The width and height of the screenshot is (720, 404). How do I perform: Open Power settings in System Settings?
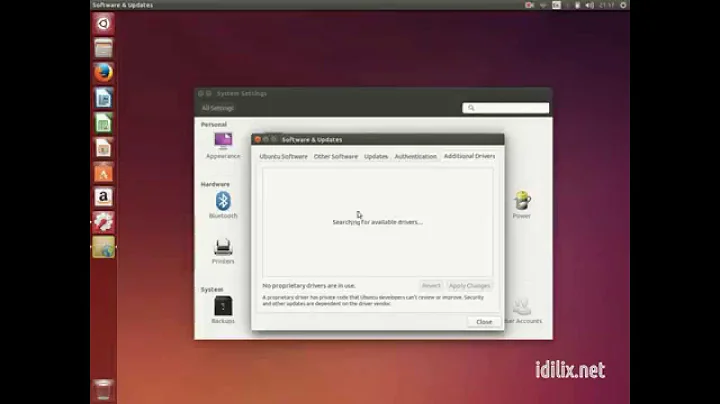(522, 205)
